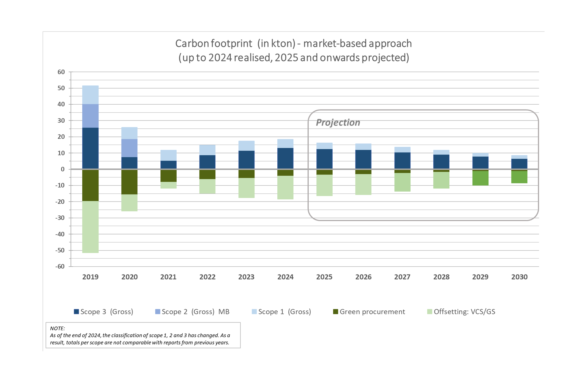The height and width of the screenshot is (382, 588).
Task: Click the Scope 3 (Gross) legend swatch
Action: click(x=76, y=312)
